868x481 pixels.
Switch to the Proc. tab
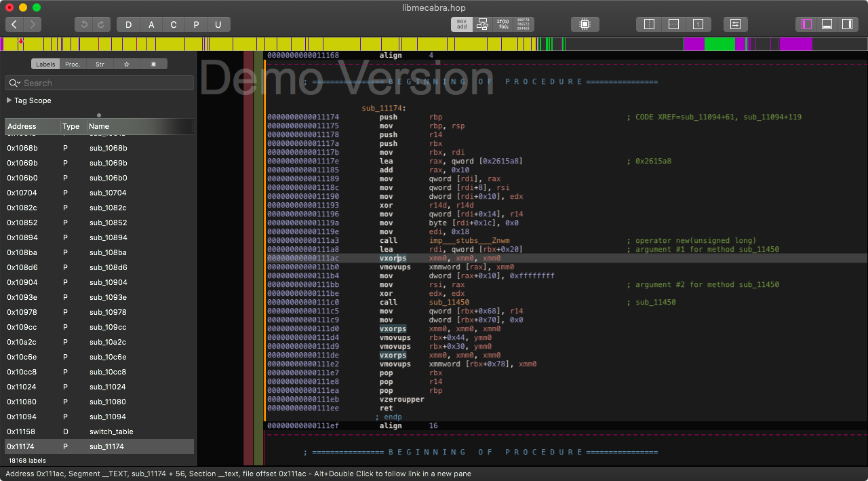click(73, 64)
